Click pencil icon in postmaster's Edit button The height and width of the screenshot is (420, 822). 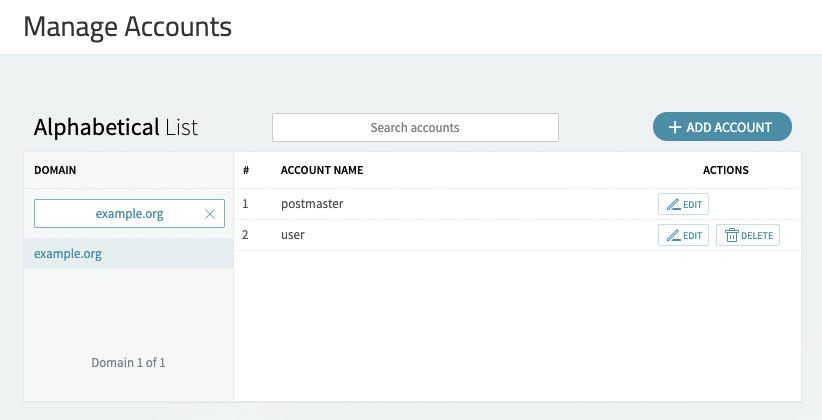click(x=674, y=204)
